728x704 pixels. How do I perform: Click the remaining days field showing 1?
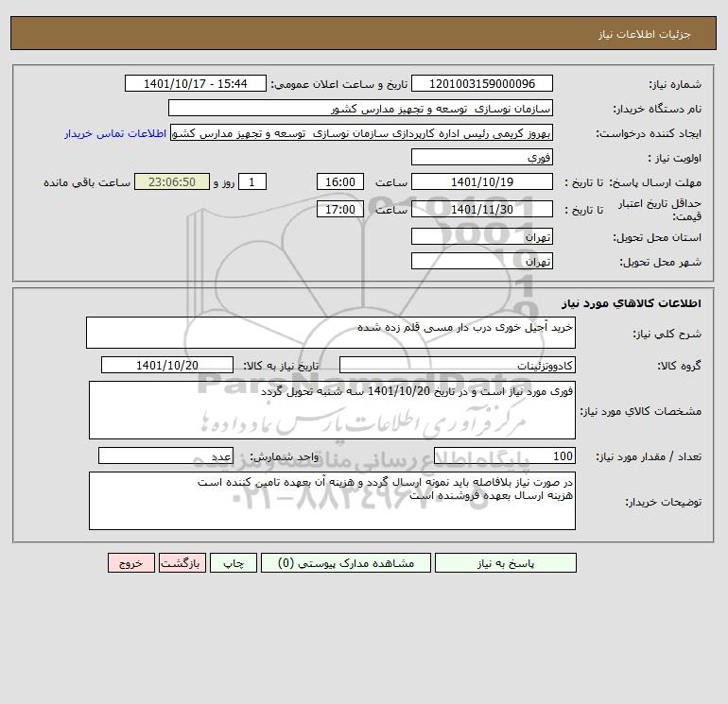252,182
